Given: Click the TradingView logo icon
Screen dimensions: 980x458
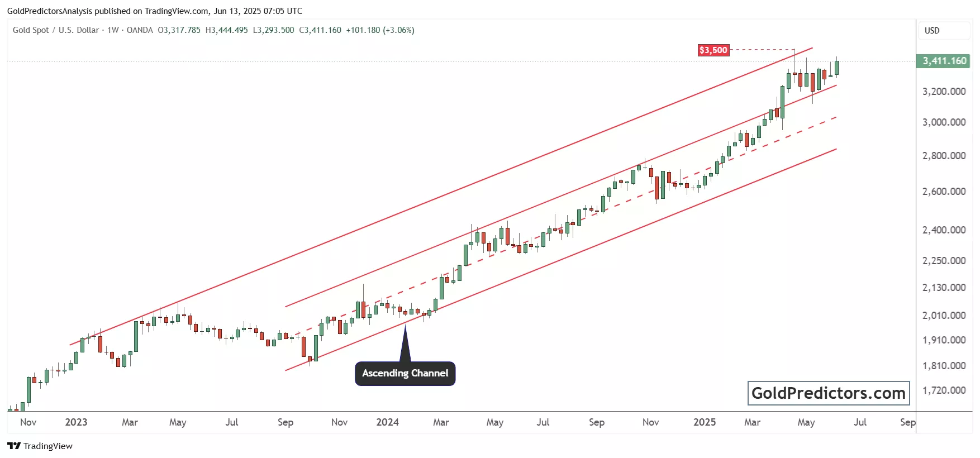Looking at the screenshot, I should click(x=14, y=446).
